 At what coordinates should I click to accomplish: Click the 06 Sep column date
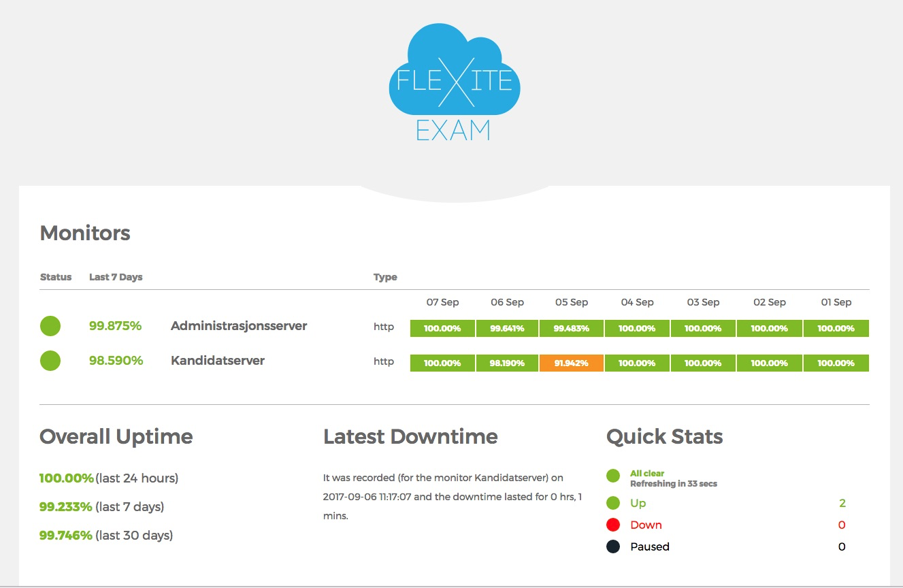(507, 302)
